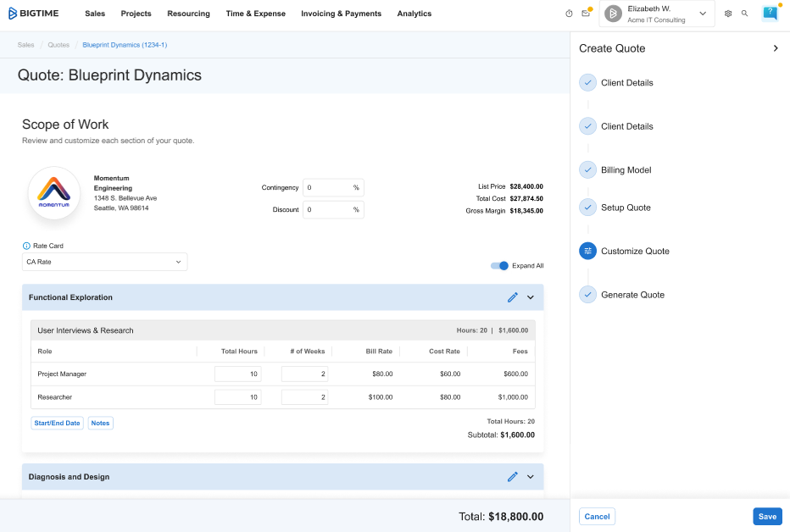Open the help chat icon
Viewport: 790px width, 532px height.
770,14
